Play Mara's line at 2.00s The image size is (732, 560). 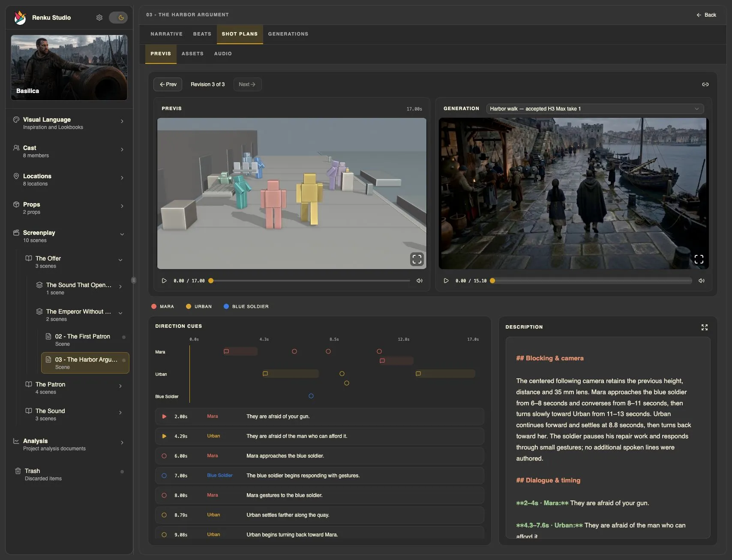pyautogui.click(x=164, y=416)
